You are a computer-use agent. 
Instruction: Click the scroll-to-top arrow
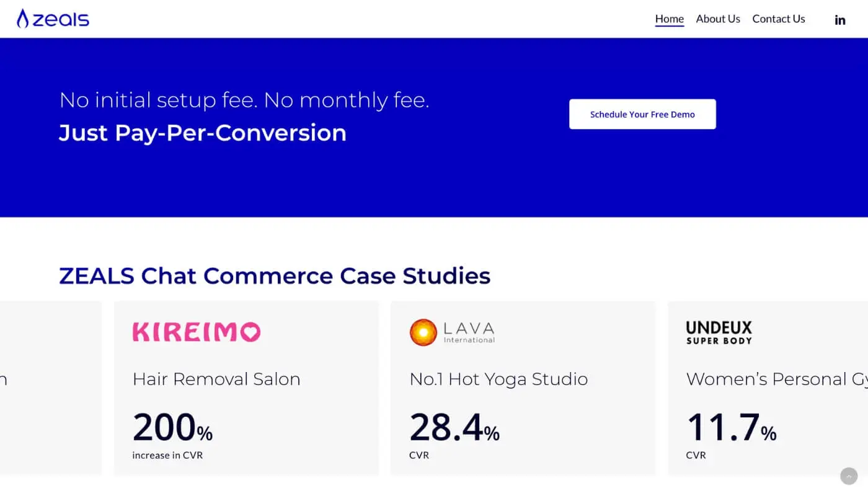point(849,476)
